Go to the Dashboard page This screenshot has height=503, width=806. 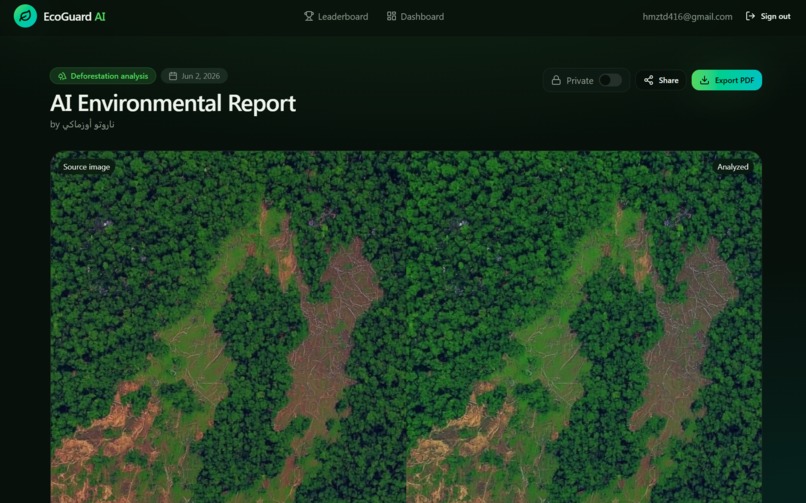click(415, 16)
